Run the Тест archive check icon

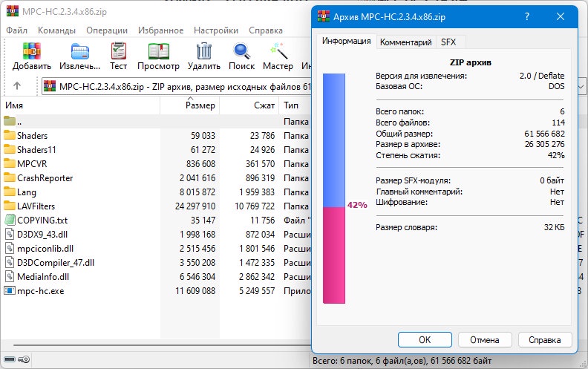[119, 51]
